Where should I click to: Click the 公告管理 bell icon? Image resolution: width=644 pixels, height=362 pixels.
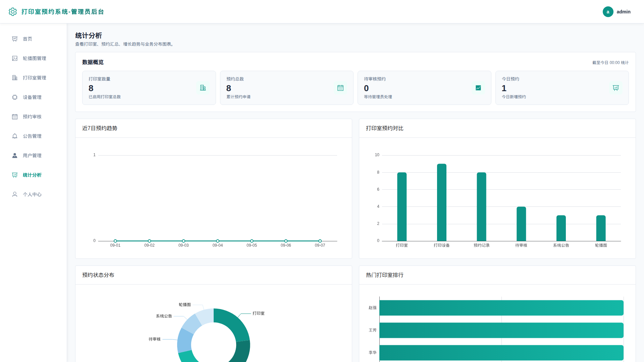(15, 136)
